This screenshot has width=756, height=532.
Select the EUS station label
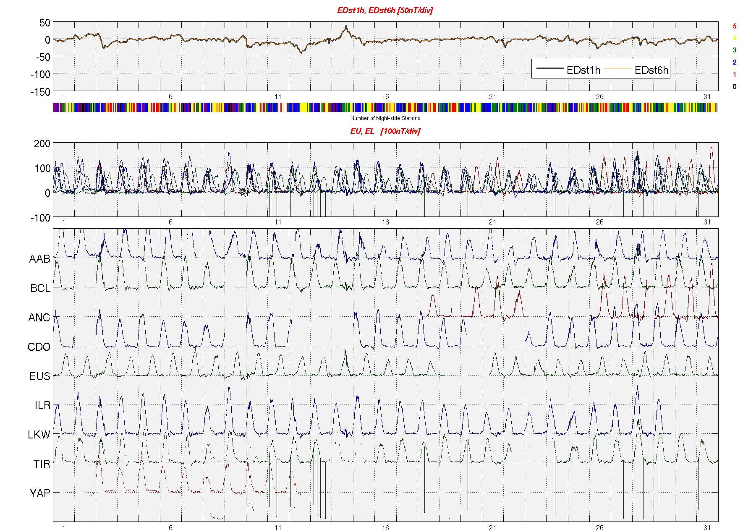point(40,377)
